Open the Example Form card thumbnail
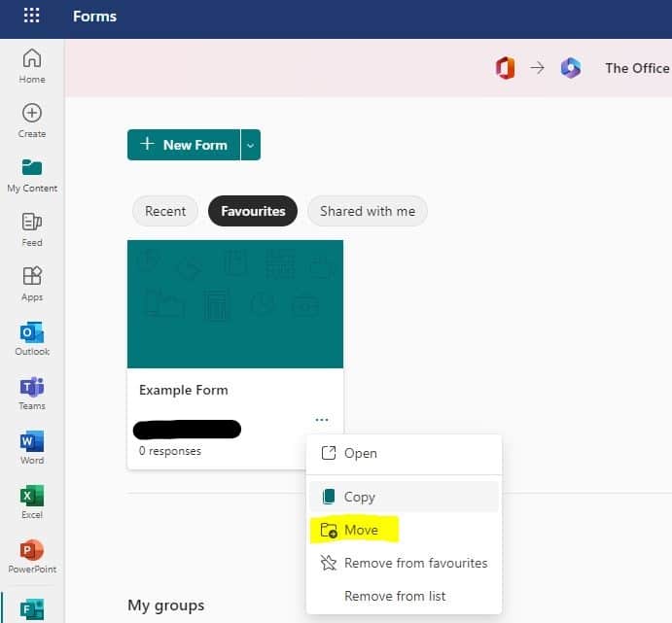The width and height of the screenshot is (672, 623). [235, 304]
